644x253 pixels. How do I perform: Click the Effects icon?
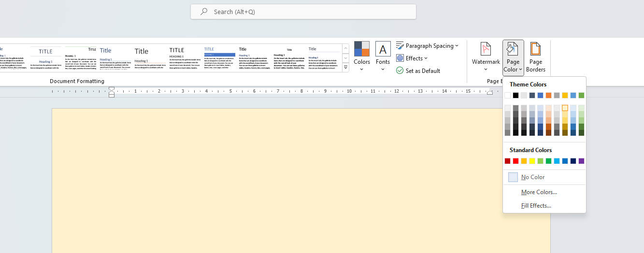coord(400,58)
